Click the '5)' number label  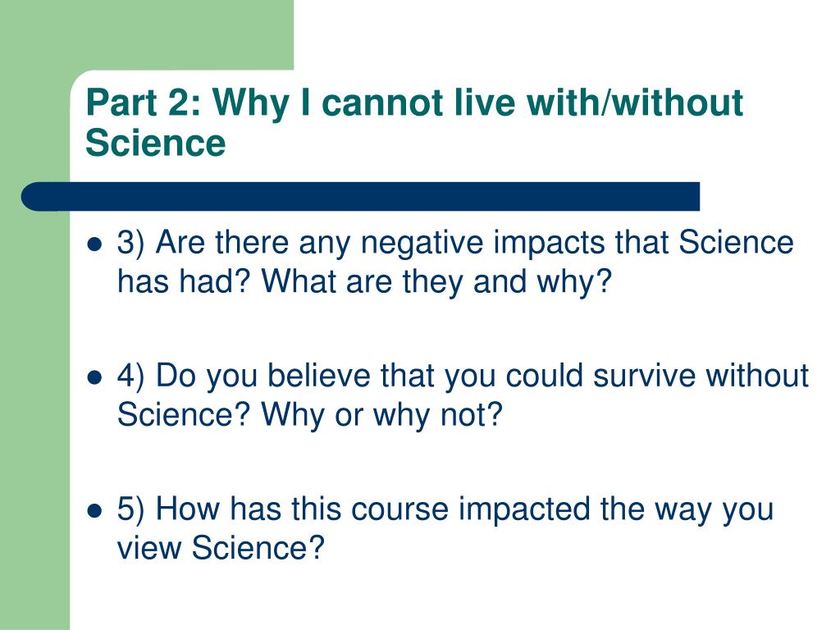(x=131, y=509)
